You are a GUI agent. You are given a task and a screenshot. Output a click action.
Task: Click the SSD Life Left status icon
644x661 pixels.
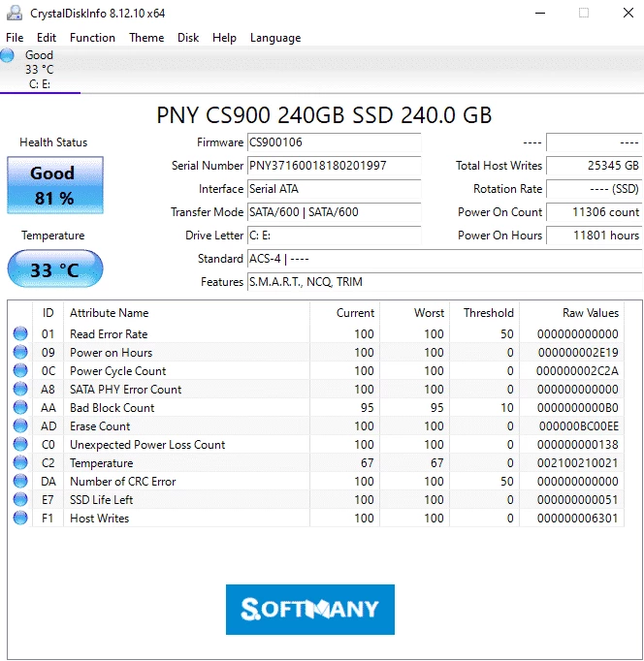pyautogui.click(x=20, y=500)
